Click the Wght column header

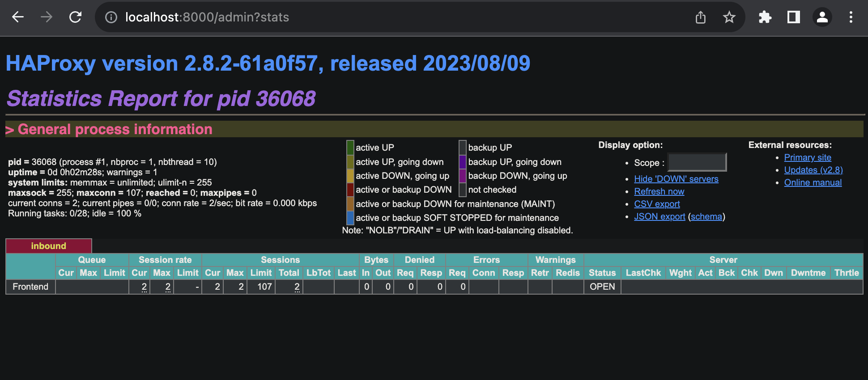point(681,273)
